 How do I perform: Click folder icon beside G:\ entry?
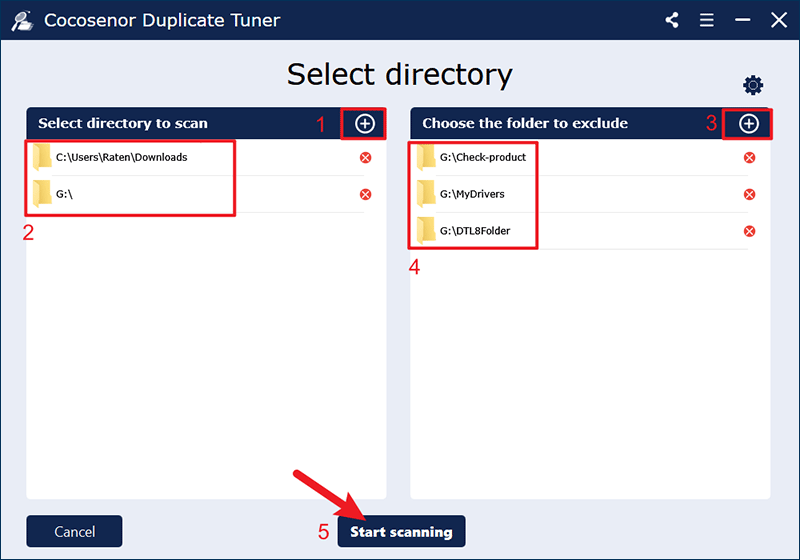[42, 193]
